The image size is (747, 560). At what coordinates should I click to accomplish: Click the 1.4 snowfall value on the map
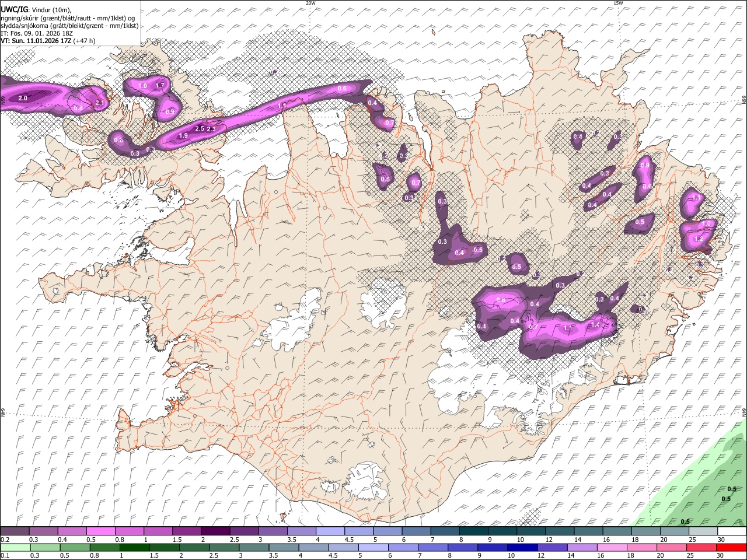tap(596, 325)
